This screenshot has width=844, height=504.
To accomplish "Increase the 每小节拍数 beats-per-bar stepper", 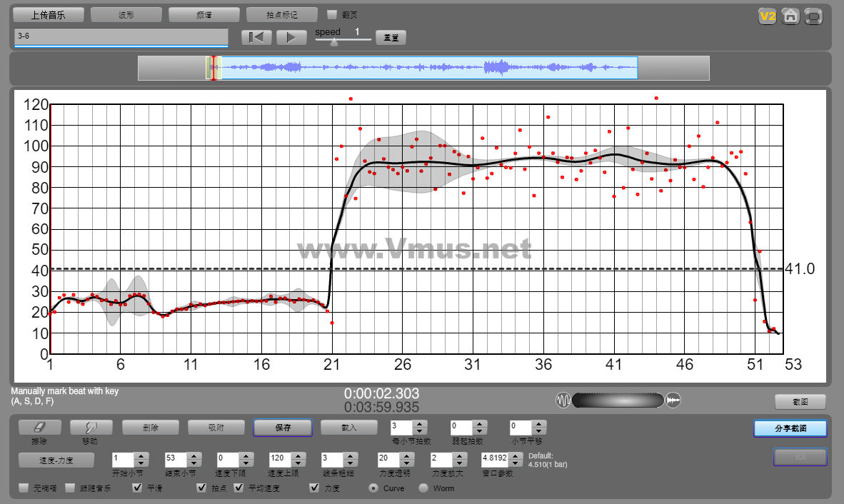I will [x=421, y=424].
